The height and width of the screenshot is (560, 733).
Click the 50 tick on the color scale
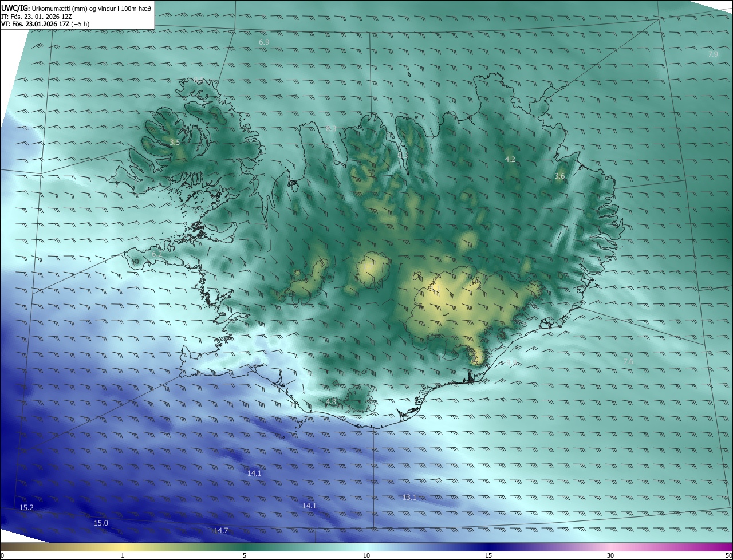[728, 556]
